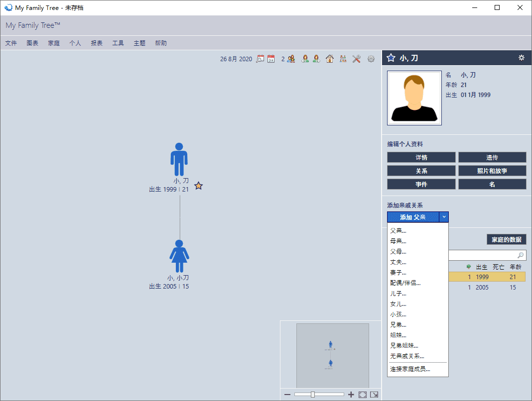Open the tools wrench icon on the toolbar

pyautogui.click(x=356, y=59)
